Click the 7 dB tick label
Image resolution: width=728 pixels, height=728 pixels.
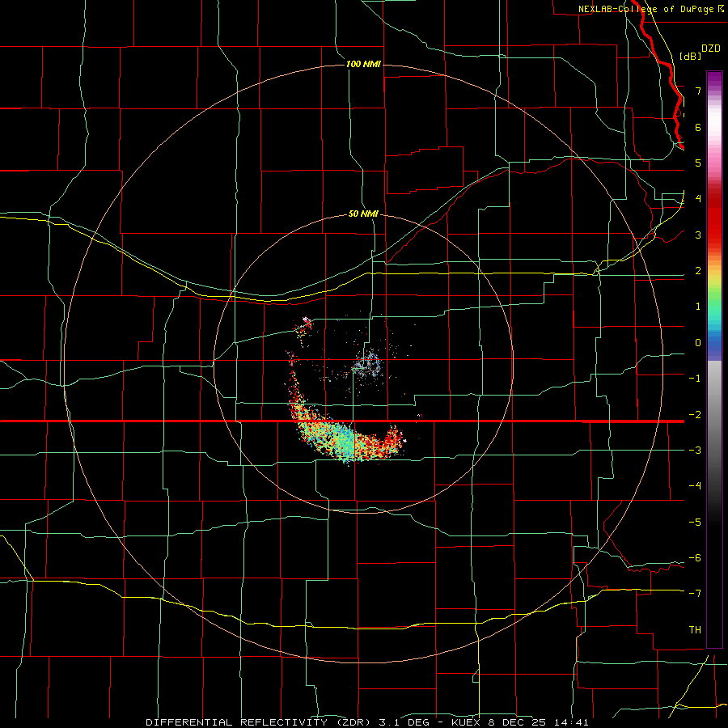[x=698, y=91]
